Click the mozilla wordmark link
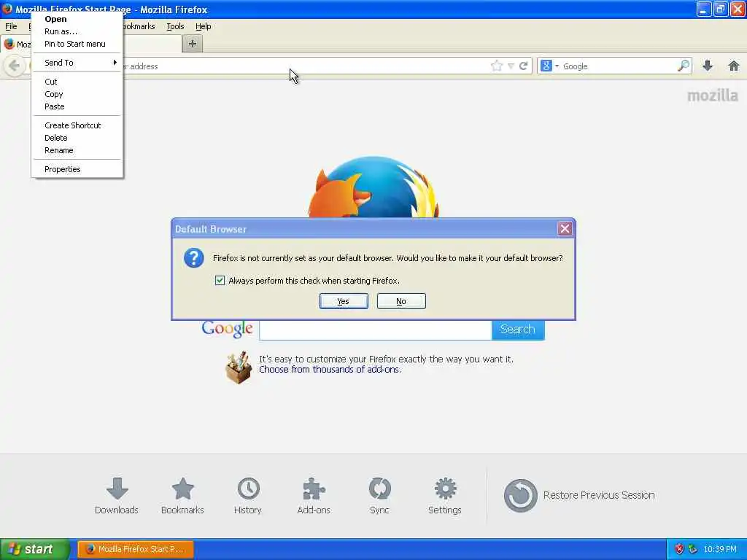This screenshot has height=560, width=747. pyautogui.click(x=712, y=96)
